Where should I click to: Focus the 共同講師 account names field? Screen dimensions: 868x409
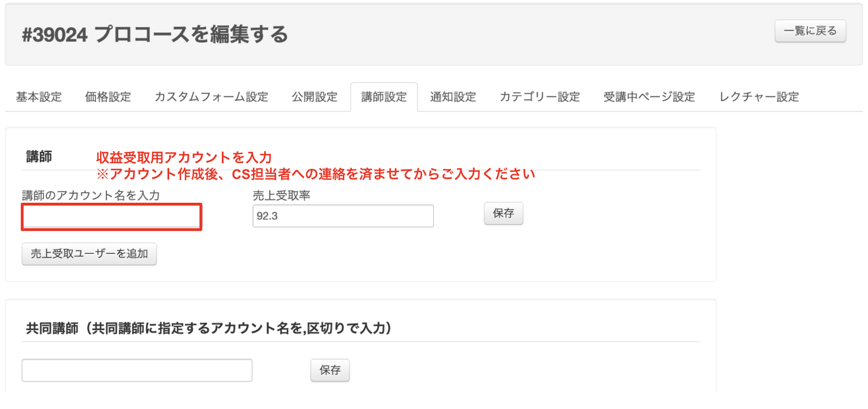coord(137,370)
